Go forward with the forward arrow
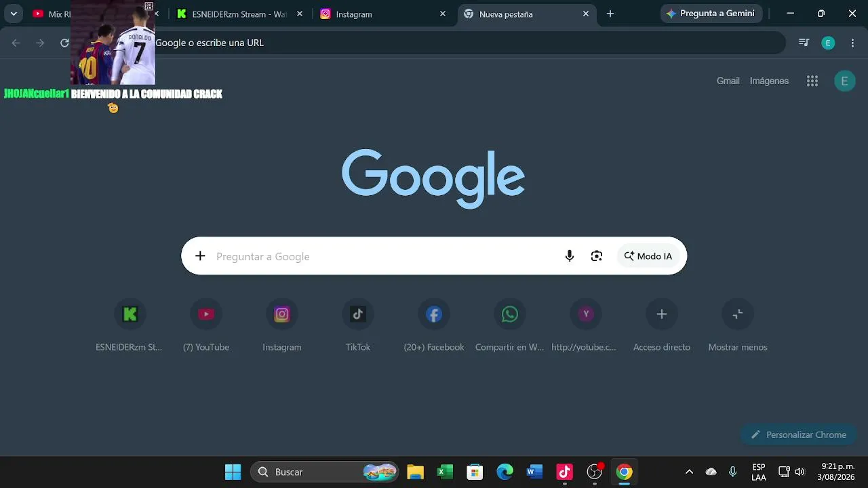The image size is (868, 488). click(40, 43)
